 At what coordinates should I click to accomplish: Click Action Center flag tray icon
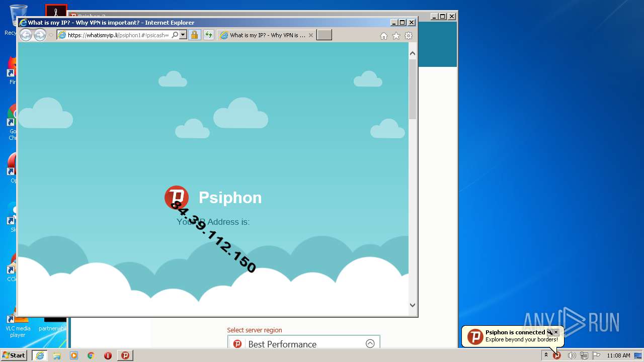point(596,355)
